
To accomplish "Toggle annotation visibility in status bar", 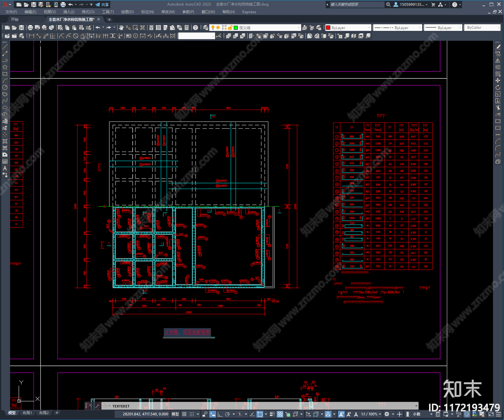I will tap(341, 414).
